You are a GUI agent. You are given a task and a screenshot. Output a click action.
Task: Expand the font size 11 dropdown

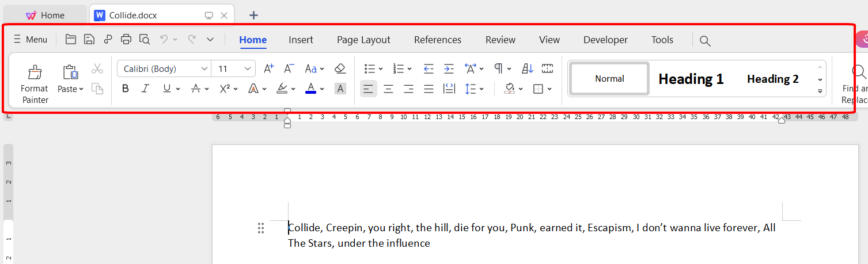pos(248,69)
